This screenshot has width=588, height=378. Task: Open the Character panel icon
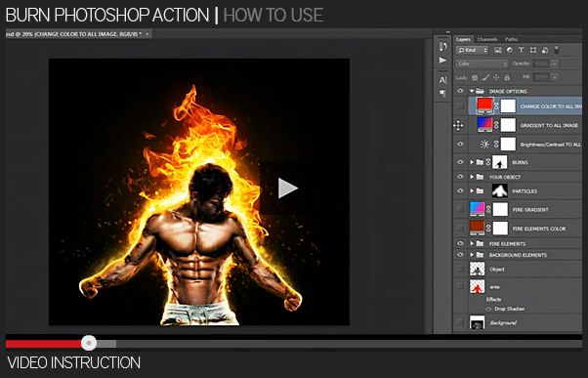point(442,80)
